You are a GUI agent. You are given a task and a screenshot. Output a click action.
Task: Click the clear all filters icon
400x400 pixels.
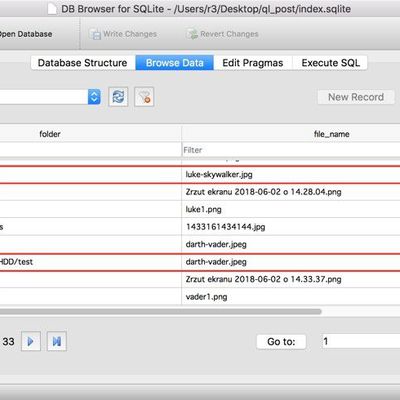click(x=144, y=97)
